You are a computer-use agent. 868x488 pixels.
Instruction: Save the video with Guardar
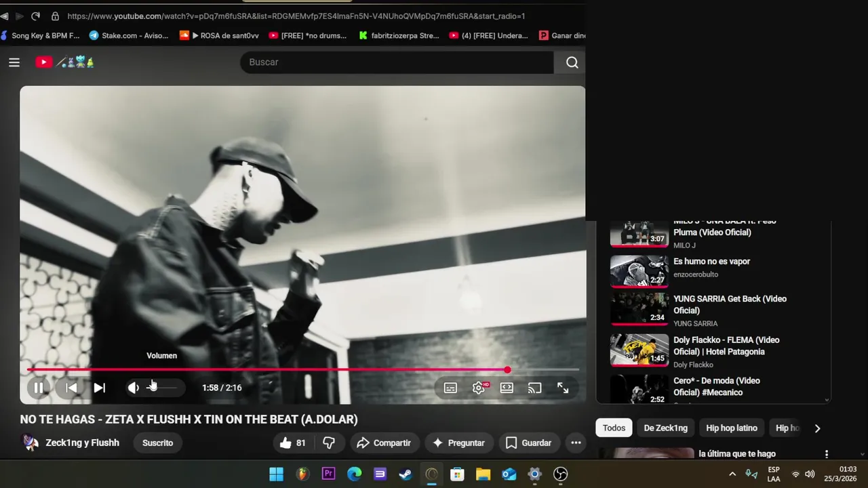(528, 443)
